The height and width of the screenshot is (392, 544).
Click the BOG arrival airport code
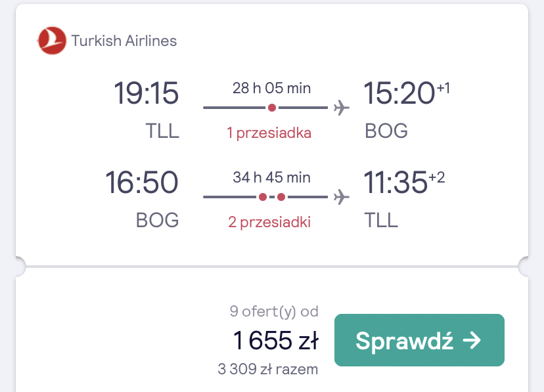(x=386, y=131)
